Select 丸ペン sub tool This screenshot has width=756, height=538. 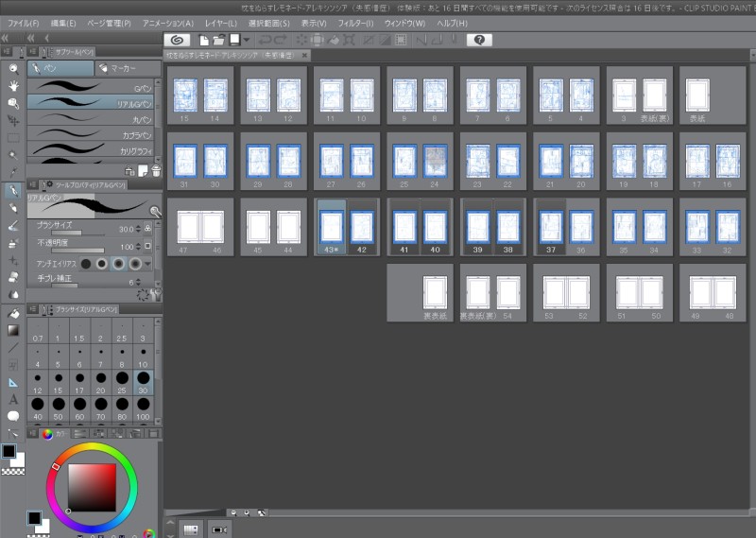(x=90, y=118)
